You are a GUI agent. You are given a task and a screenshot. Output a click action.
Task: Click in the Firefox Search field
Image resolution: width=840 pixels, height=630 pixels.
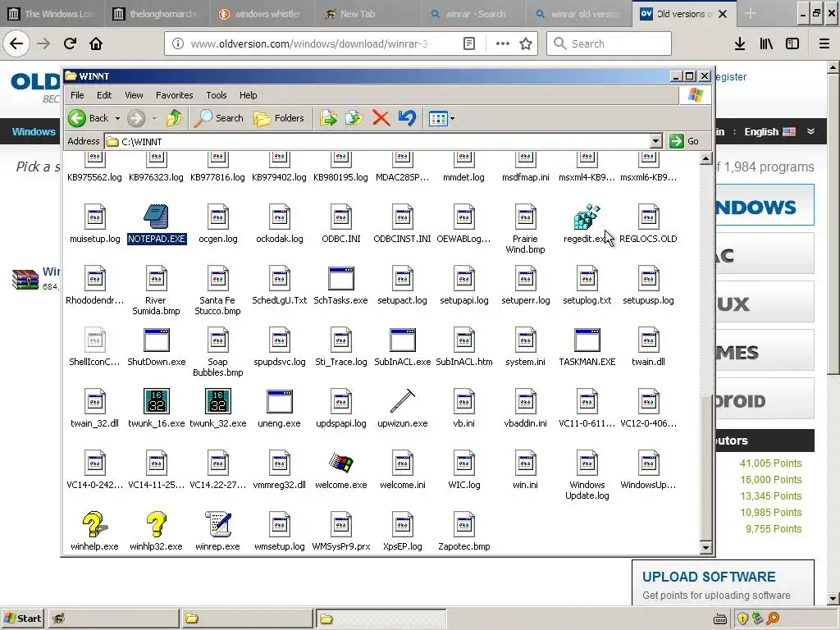click(609, 43)
